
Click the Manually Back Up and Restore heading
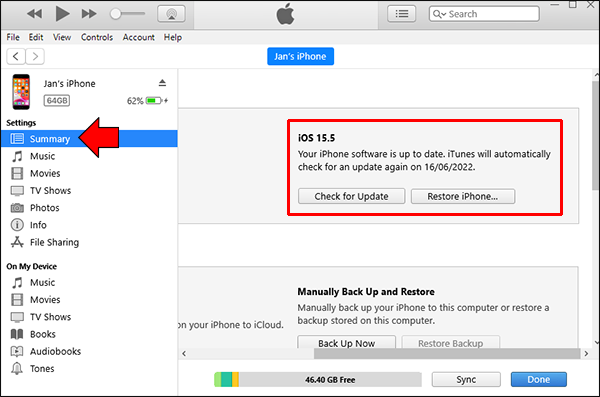point(366,292)
